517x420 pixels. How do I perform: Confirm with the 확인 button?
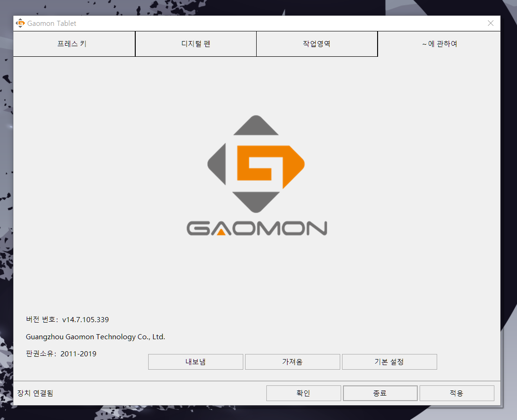coord(303,393)
